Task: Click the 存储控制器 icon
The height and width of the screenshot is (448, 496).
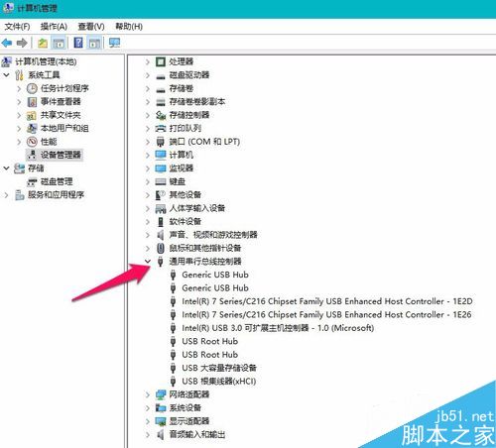Action: (161, 115)
